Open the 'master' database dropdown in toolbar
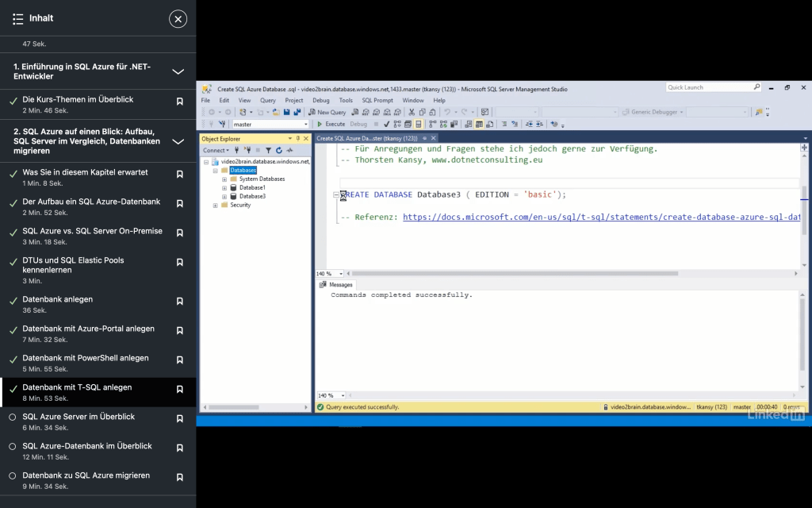The width and height of the screenshot is (812, 508). point(306,125)
